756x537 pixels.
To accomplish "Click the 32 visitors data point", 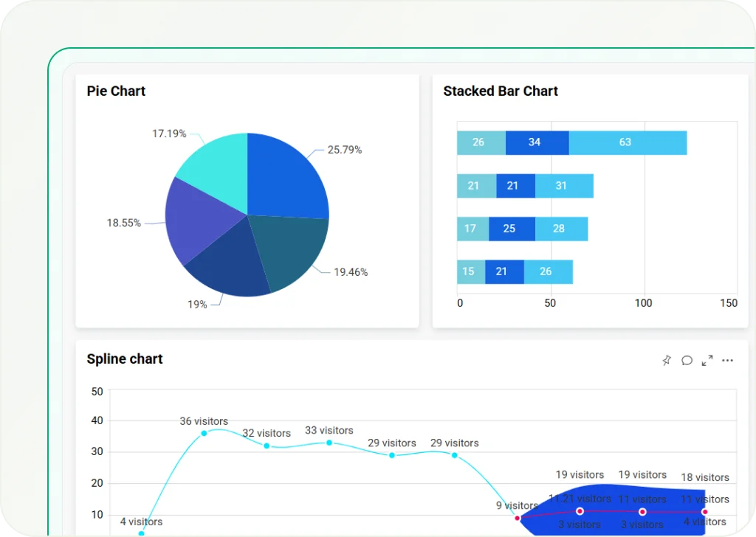I will [267, 446].
